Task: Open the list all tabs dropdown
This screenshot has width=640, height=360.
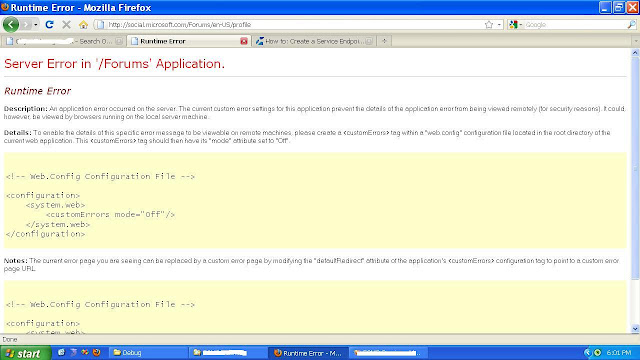Action: click(x=636, y=41)
